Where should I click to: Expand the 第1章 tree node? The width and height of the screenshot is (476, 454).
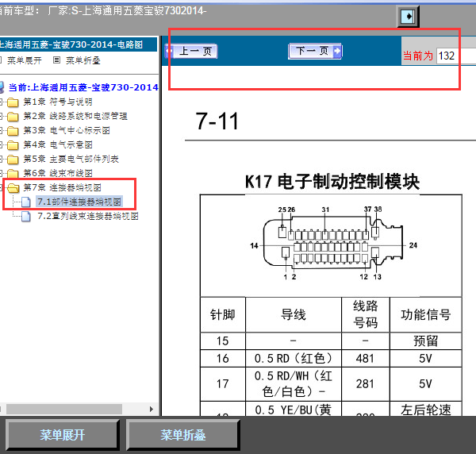(x=1, y=102)
